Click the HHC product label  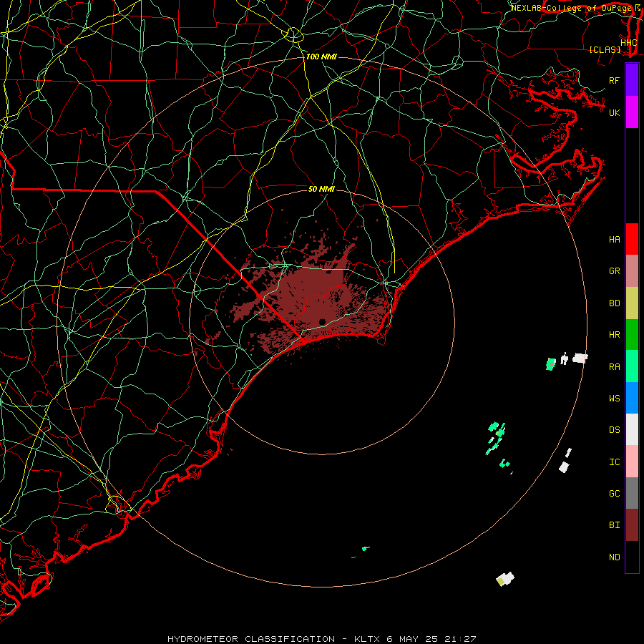coord(628,42)
